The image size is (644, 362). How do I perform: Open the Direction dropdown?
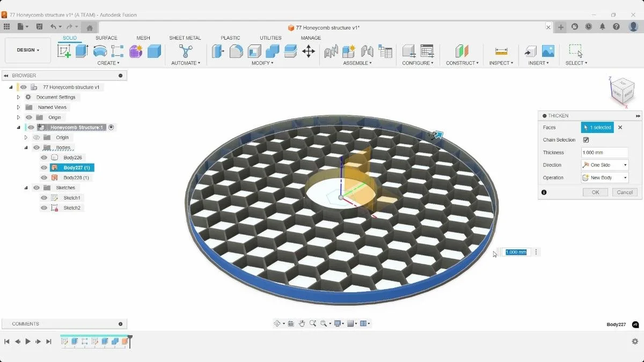(x=605, y=165)
